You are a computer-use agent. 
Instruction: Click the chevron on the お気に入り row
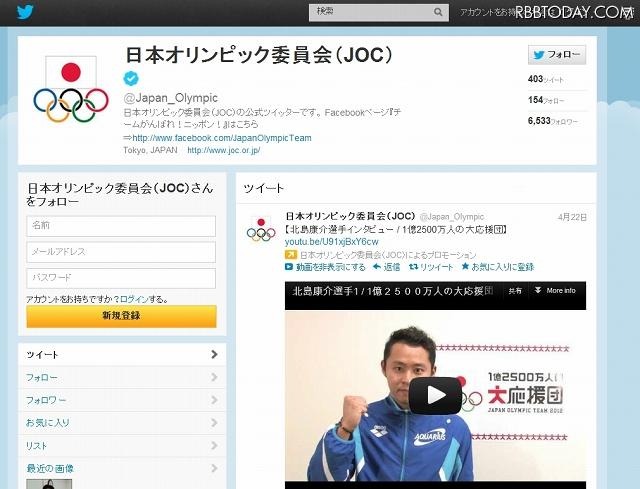(x=214, y=423)
